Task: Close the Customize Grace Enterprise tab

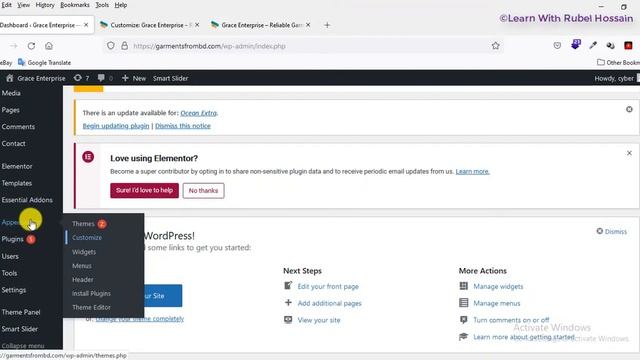Action: (x=197, y=25)
